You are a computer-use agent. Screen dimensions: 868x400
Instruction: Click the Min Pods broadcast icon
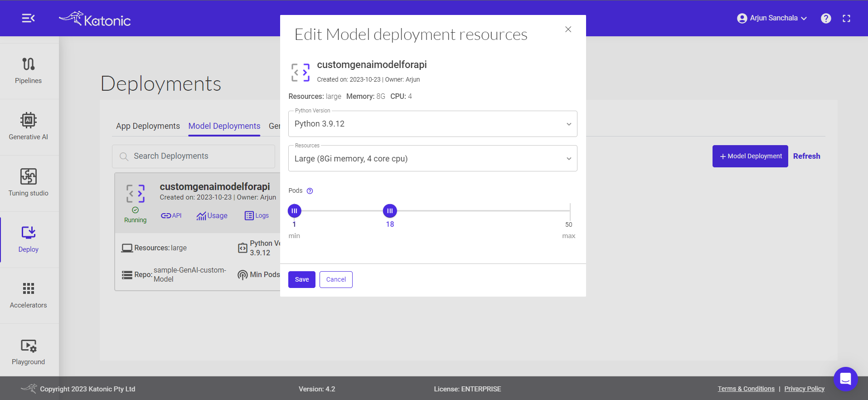click(242, 275)
